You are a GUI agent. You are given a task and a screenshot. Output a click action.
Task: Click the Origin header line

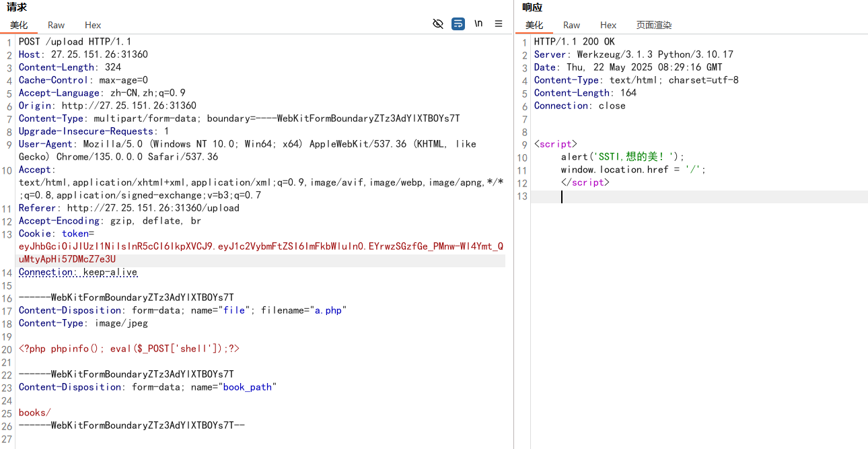click(108, 106)
